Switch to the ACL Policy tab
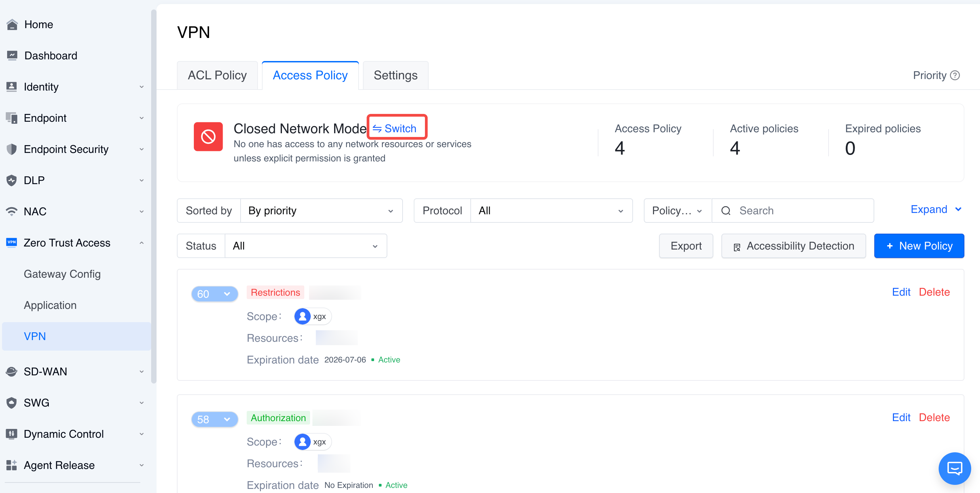 click(217, 75)
